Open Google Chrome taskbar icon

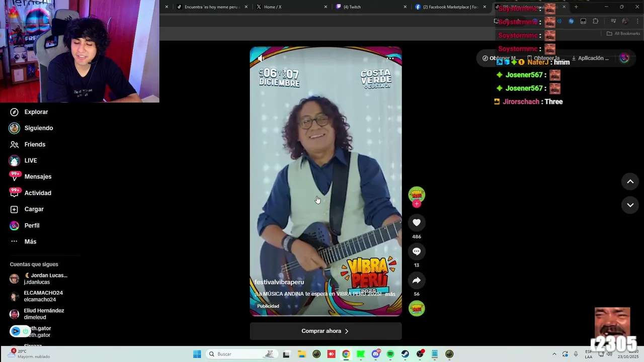346,354
